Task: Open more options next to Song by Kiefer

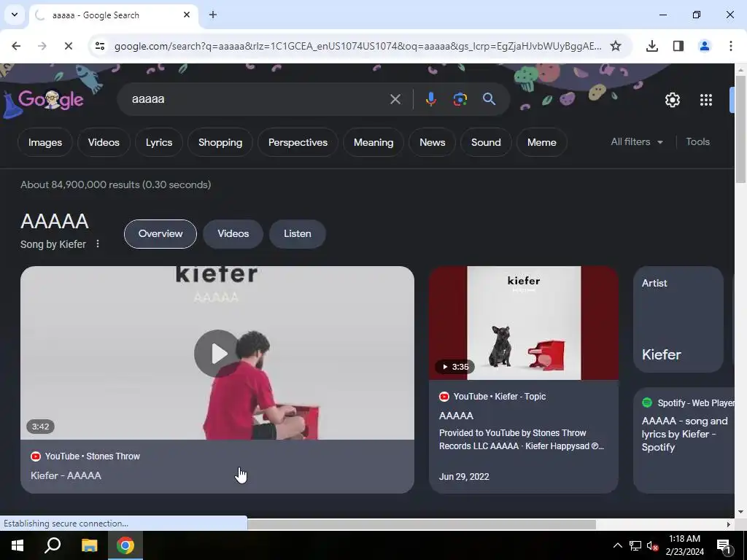Action: (x=98, y=244)
